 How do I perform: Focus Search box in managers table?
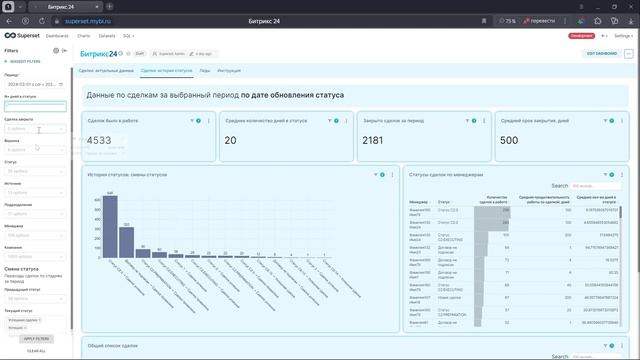click(x=595, y=186)
